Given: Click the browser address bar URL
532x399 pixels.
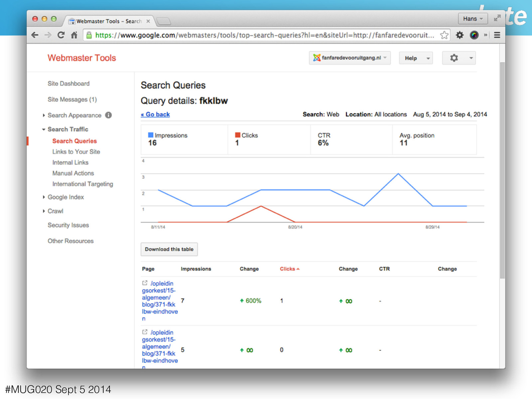Looking at the screenshot, I should [x=265, y=35].
